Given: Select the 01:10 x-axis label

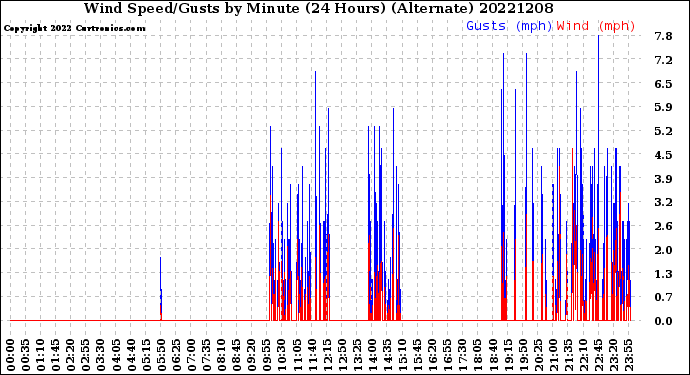Looking at the screenshot, I should click(x=40, y=355).
